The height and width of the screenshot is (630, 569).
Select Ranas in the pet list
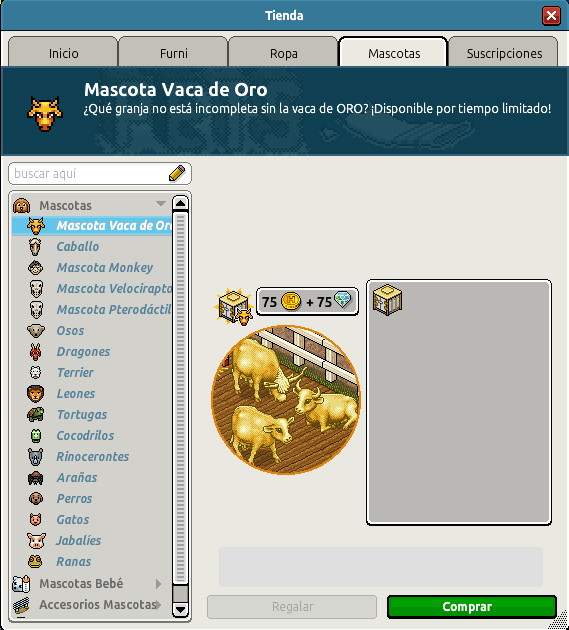(74, 562)
